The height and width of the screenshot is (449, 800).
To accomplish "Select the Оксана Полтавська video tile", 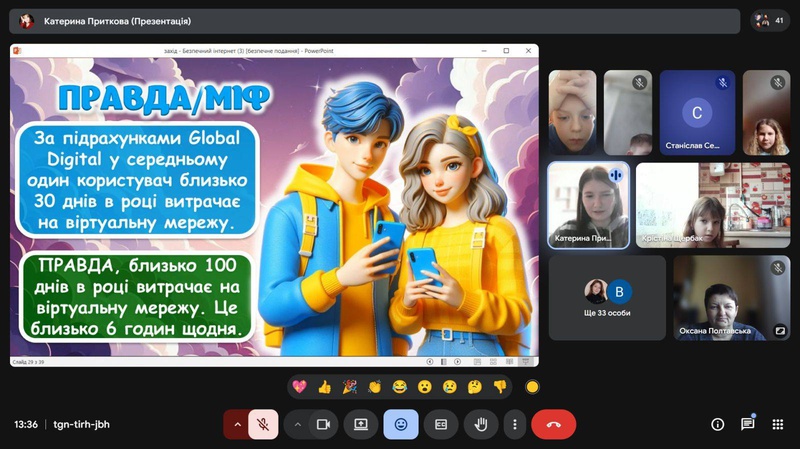I will click(x=731, y=298).
